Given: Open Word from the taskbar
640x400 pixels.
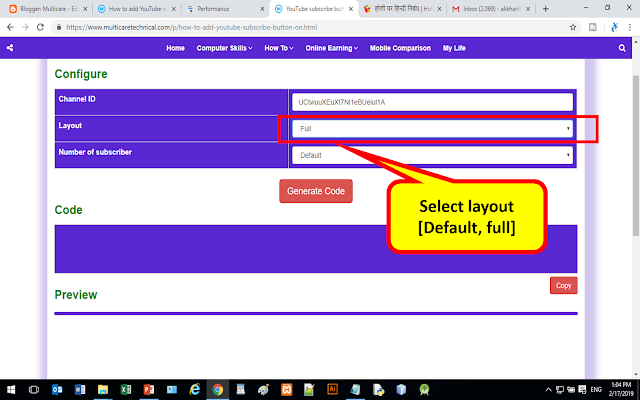Looking at the screenshot, I should pos(80,390).
